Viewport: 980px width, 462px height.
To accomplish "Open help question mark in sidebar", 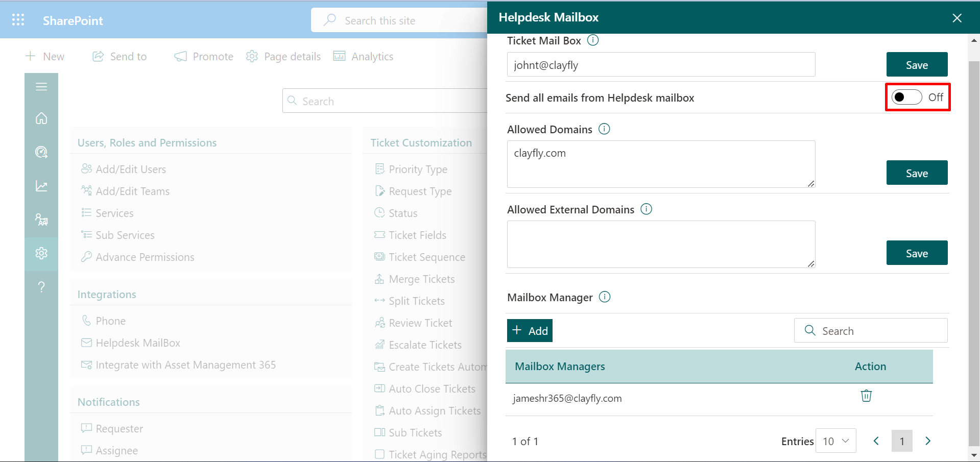I will pos(41,287).
